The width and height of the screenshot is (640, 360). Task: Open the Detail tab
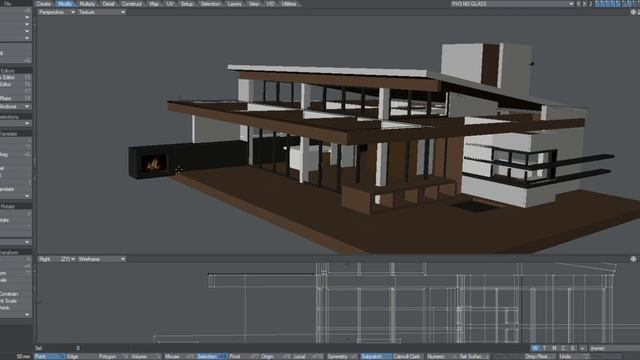point(109,4)
